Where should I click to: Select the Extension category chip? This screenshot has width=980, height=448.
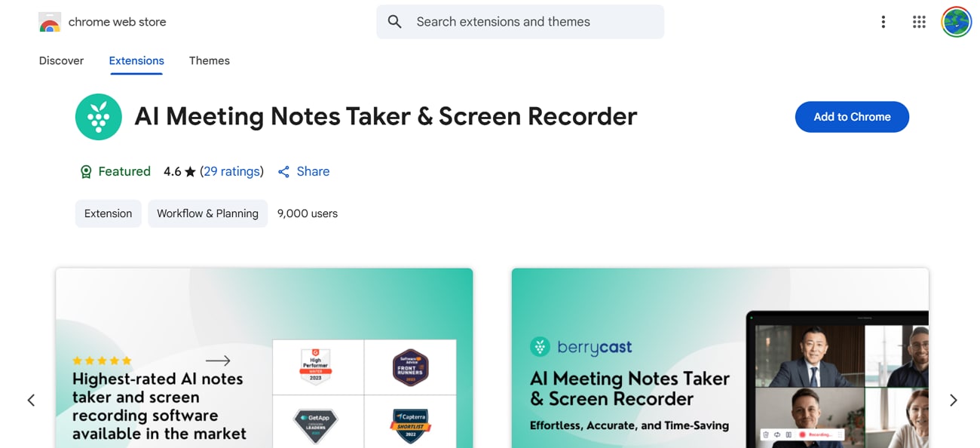point(108,213)
